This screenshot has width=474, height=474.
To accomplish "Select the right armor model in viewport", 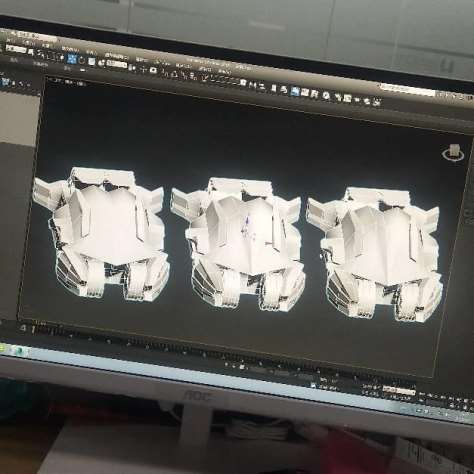I will pos(374,254).
